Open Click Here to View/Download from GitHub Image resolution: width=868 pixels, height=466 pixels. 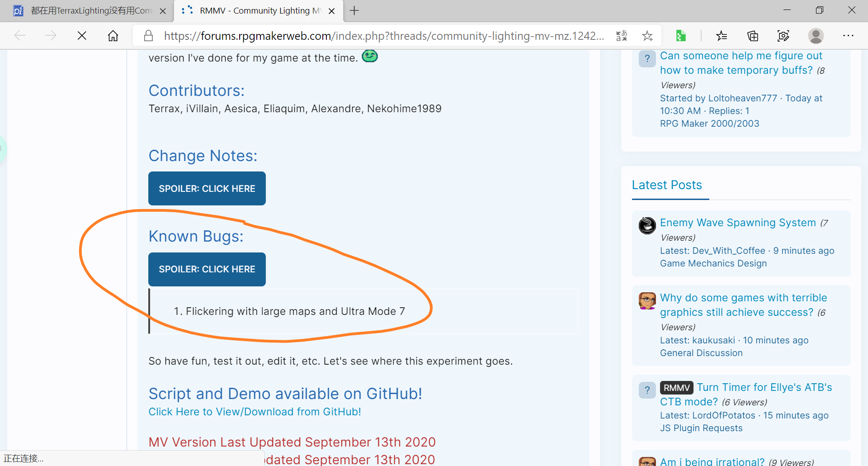click(255, 412)
